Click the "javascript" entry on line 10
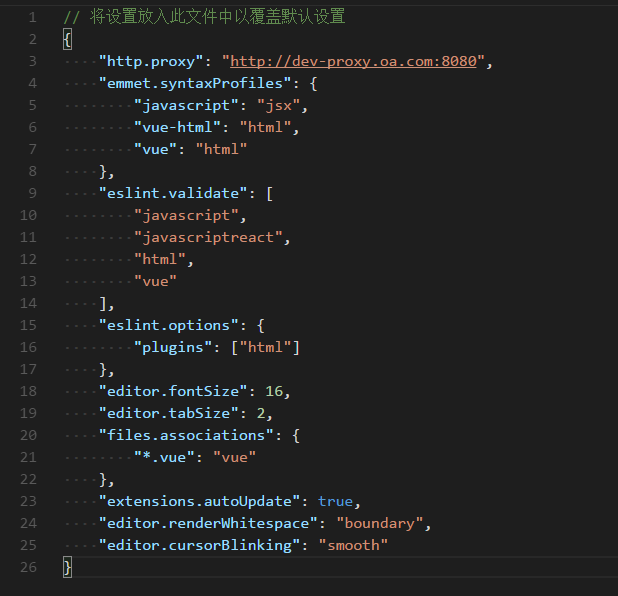 pyautogui.click(x=186, y=216)
